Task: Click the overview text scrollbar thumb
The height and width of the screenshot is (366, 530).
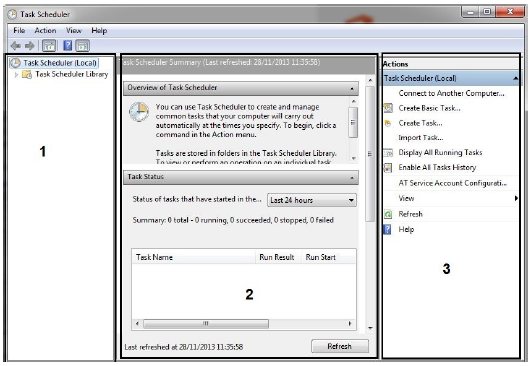Action: click(353, 122)
